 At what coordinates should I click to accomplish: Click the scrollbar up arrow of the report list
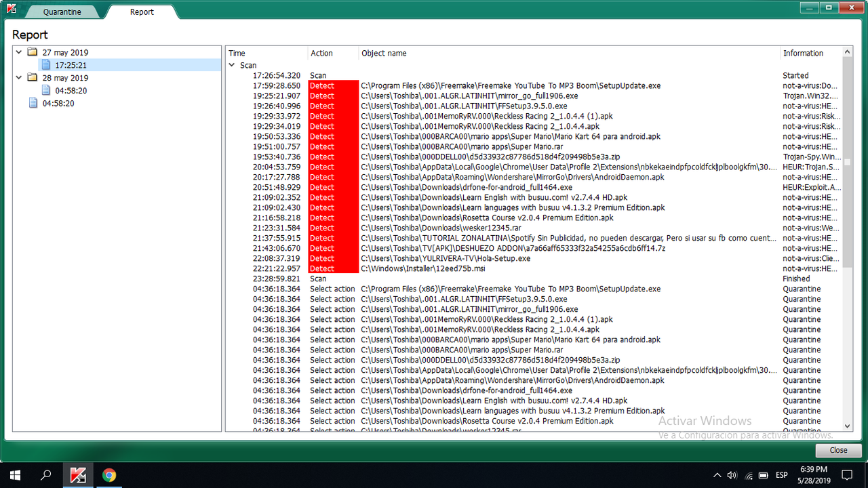pyautogui.click(x=847, y=52)
